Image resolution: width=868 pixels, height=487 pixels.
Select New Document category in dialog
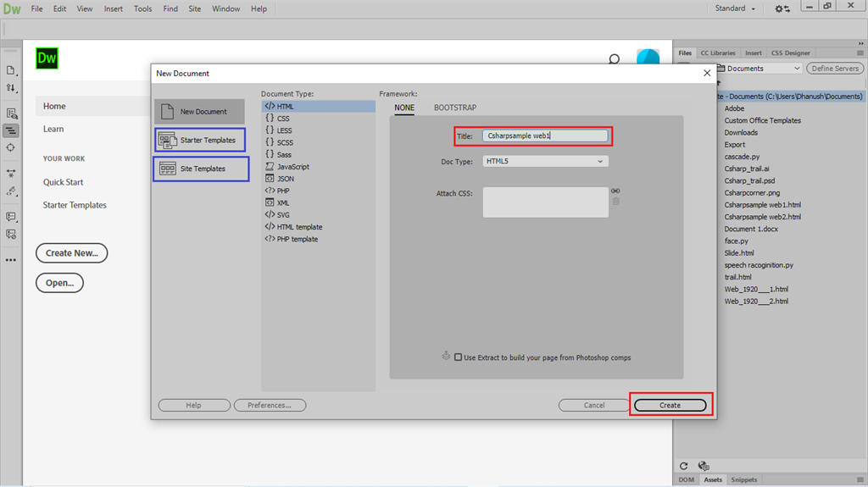tap(199, 111)
